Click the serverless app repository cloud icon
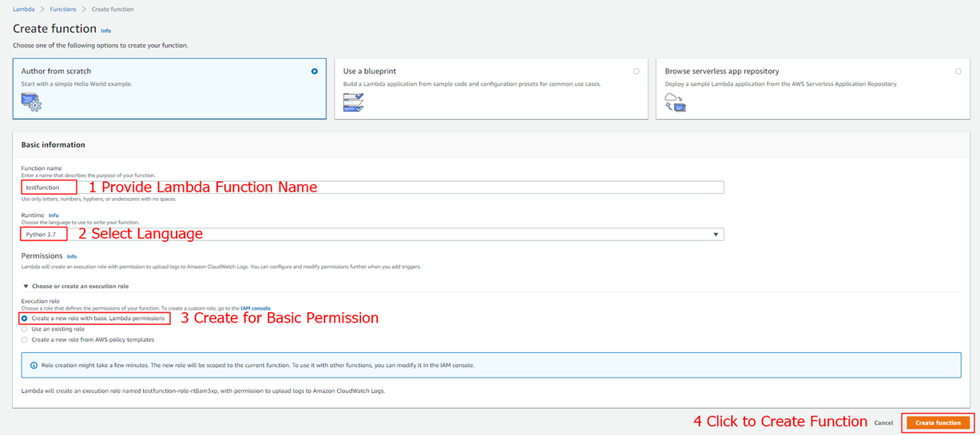980x435 pixels. [x=675, y=101]
